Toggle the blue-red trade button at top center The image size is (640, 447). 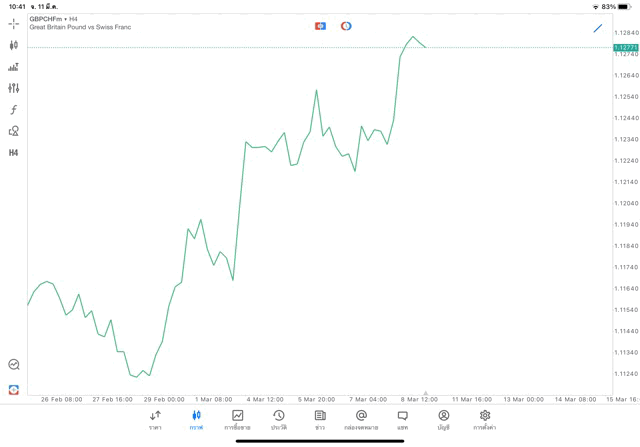click(x=320, y=26)
